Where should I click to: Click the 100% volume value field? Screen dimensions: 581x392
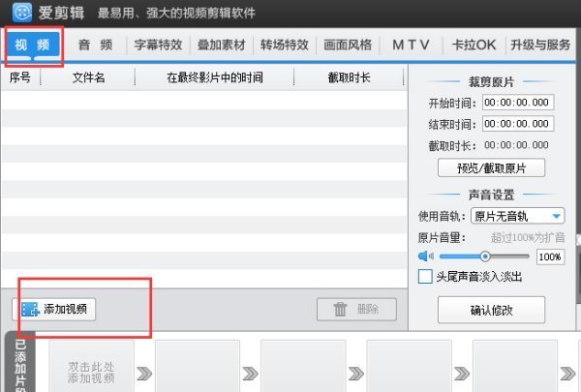pos(550,256)
